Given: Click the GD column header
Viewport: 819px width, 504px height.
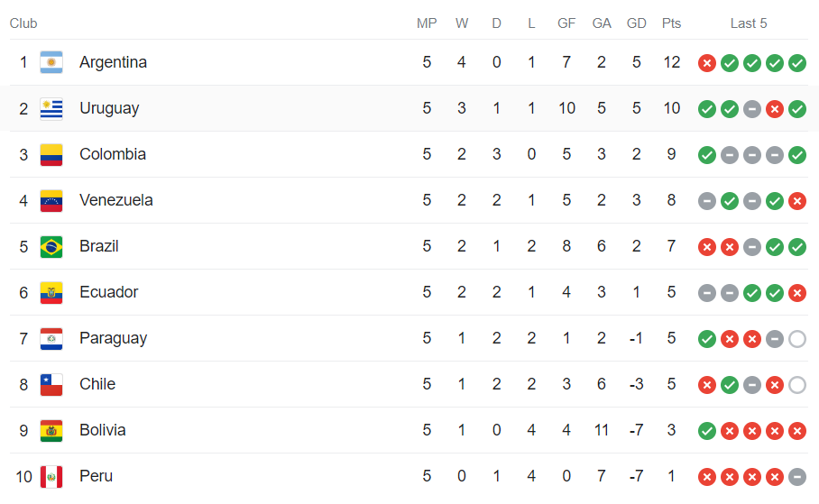Looking at the screenshot, I should tap(637, 23).
